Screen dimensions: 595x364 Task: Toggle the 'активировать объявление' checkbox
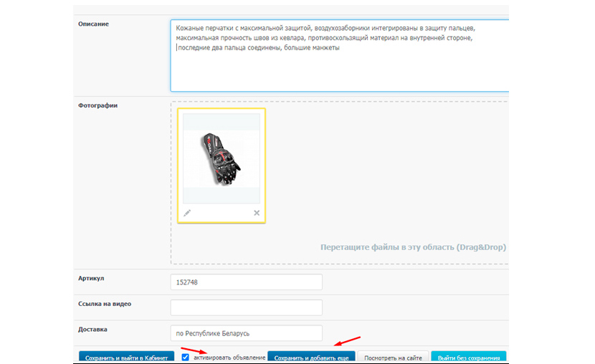186,357
